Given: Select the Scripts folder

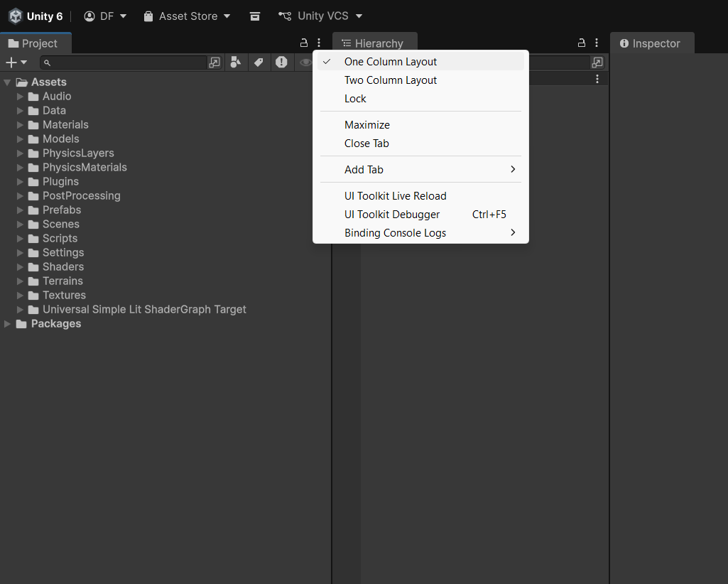Looking at the screenshot, I should coord(60,238).
